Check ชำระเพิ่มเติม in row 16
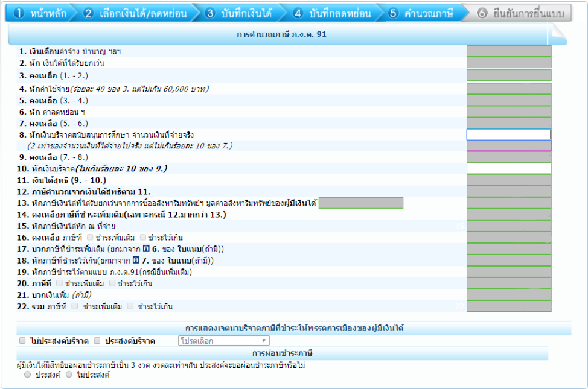 [x=90, y=238]
